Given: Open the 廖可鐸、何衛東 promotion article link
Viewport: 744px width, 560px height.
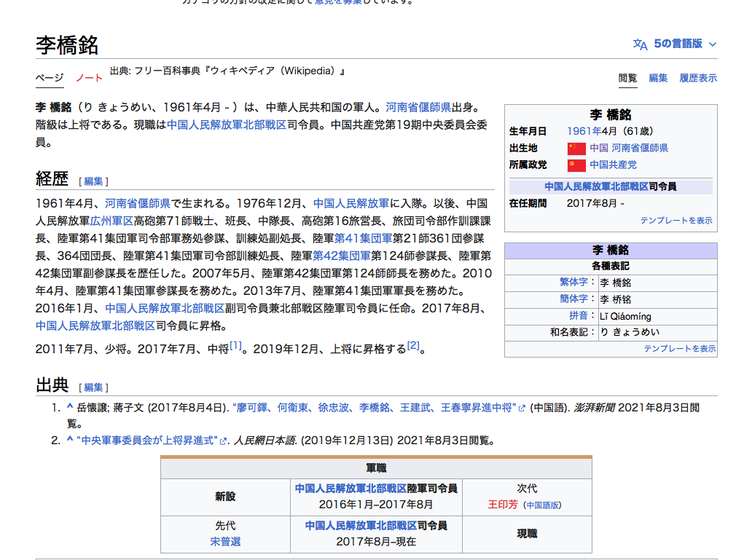Looking at the screenshot, I should 375,408.
